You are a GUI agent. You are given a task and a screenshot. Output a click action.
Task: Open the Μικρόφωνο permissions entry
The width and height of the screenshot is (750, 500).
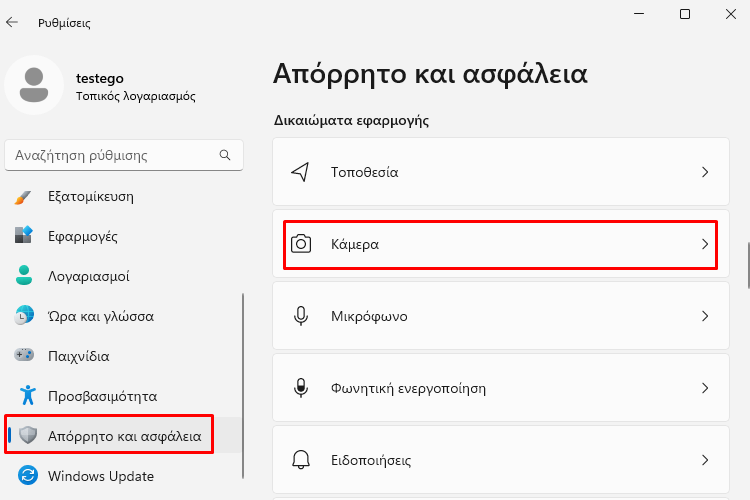point(501,316)
